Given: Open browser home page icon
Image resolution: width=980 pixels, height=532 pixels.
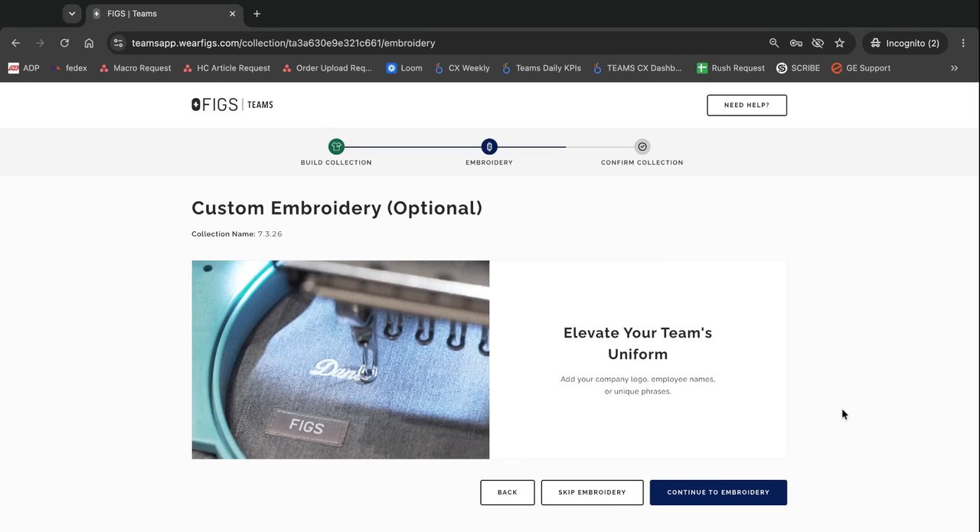Looking at the screenshot, I should pyautogui.click(x=89, y=44).
